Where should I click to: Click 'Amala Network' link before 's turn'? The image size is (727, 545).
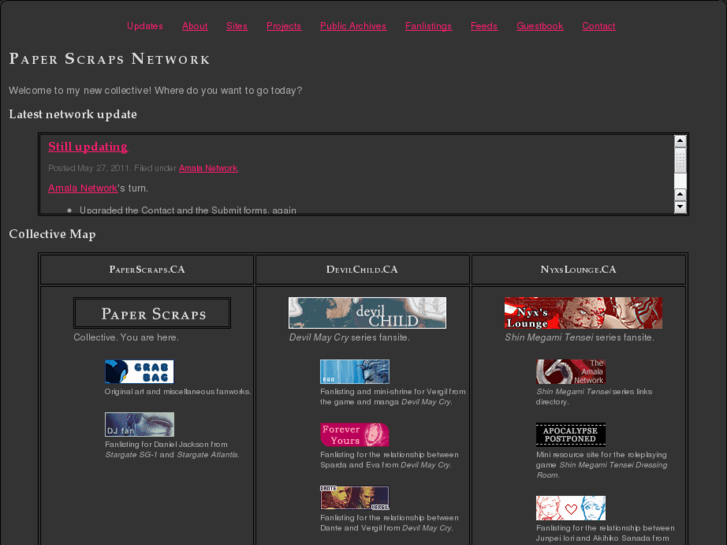pos(83,188)
